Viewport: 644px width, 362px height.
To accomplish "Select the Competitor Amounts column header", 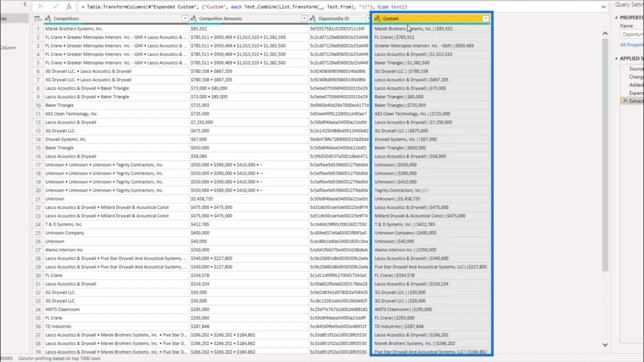I will click(249, 18).
